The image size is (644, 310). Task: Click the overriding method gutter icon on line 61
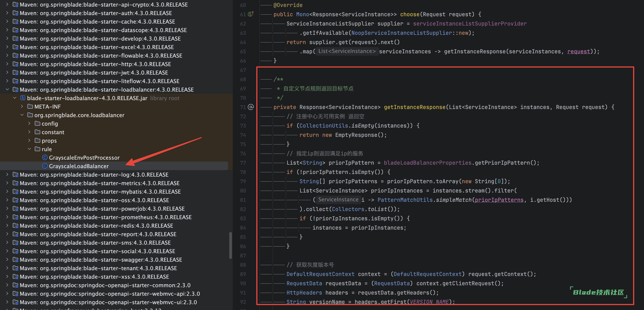click(251, 14)
